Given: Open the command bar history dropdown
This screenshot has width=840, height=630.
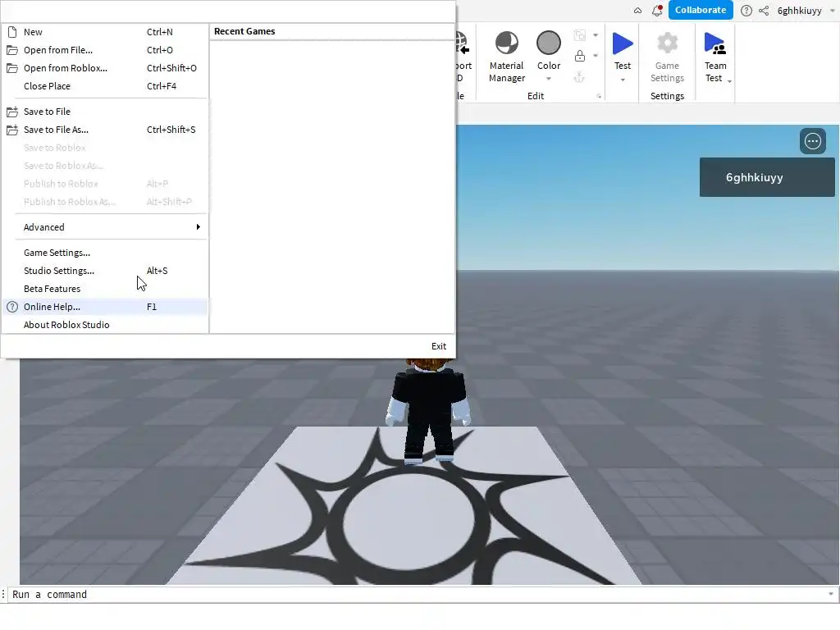Looking at the screenshot, I should (831, 594).
